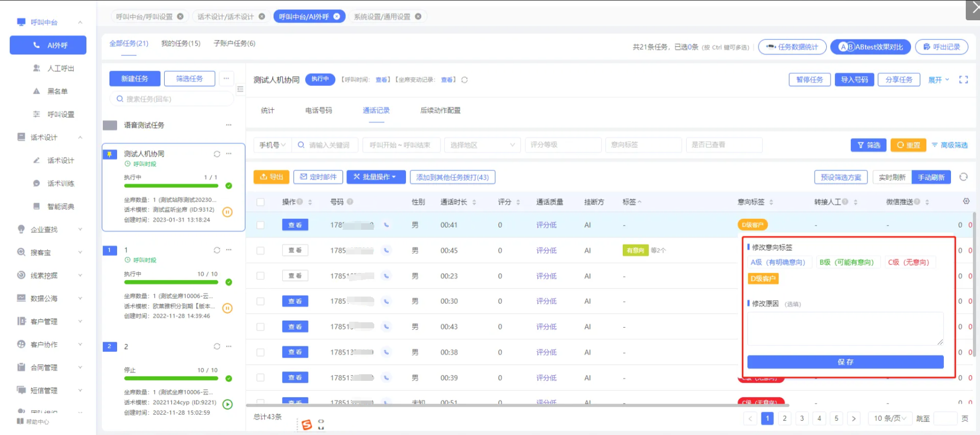Viewport: 980px width, 435px height.
Task: Click play icon on task 2 card
Action: [228, 404]
